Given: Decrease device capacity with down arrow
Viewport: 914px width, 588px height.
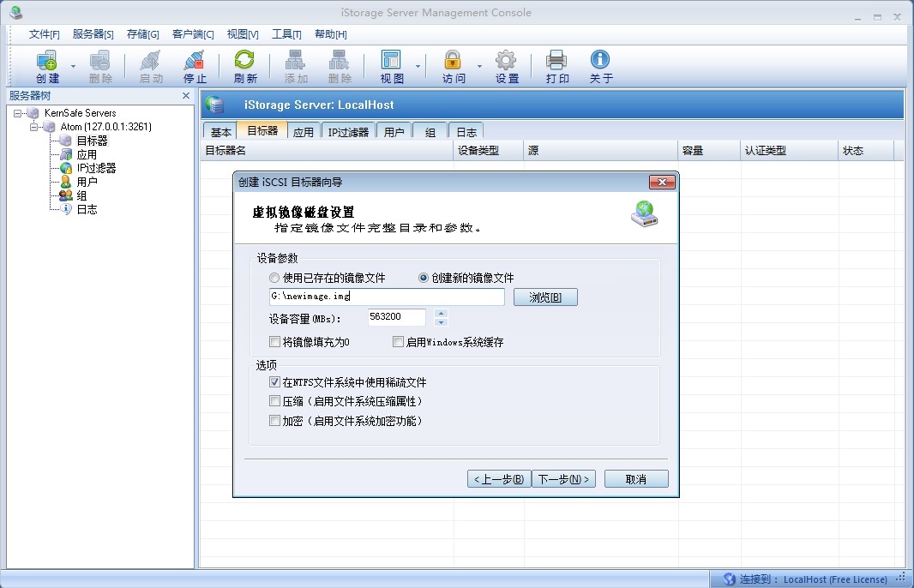Looking at the screenshot, I should coord(442,322).
